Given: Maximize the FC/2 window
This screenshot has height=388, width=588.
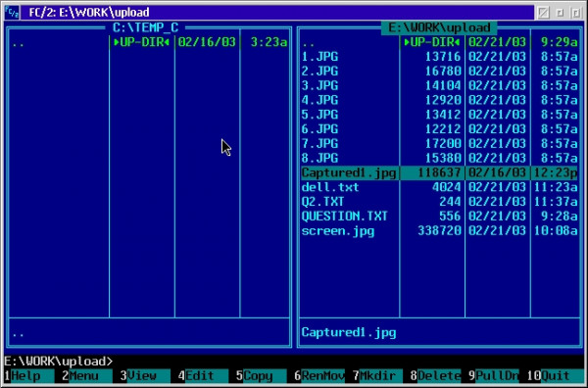Looking at the screenshot, I should [x=576, y=13].
